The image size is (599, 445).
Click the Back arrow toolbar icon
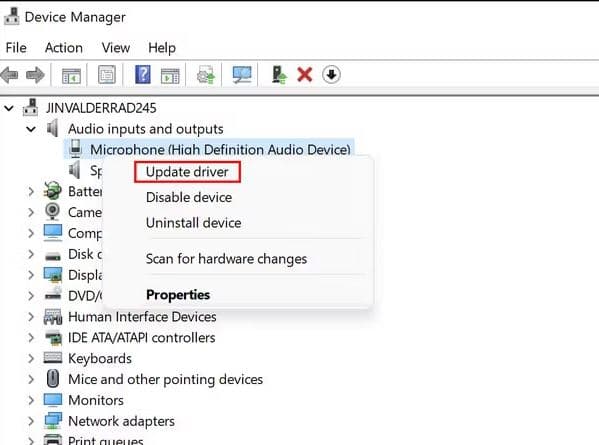pyautogui.click(x=10, y=75)
